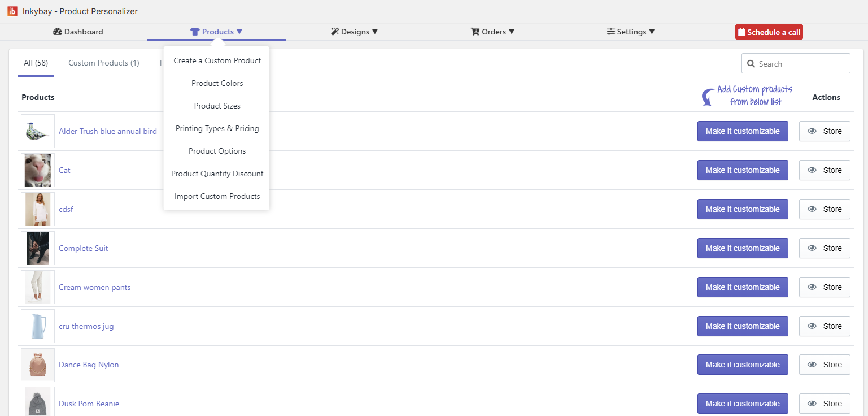Make Alder Trush blue annual bird customizable
This screenshot has width=868, height=416.
(x=742, y=131)
